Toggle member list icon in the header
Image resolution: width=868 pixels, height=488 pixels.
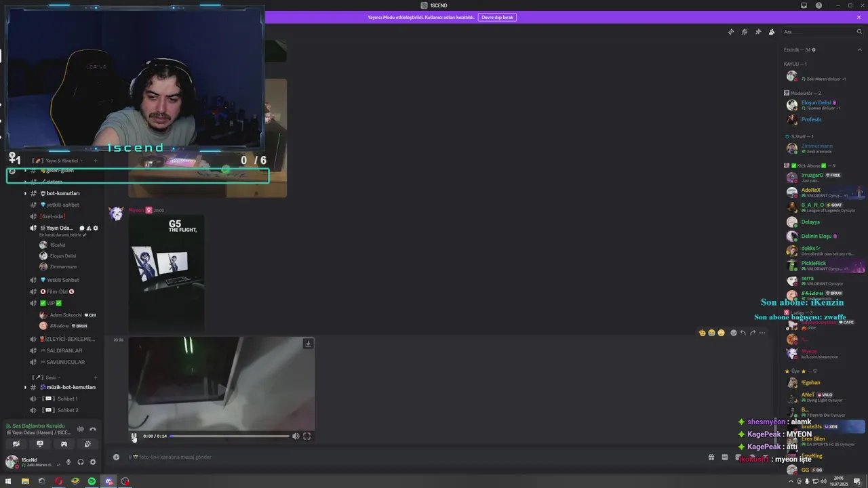772,32
